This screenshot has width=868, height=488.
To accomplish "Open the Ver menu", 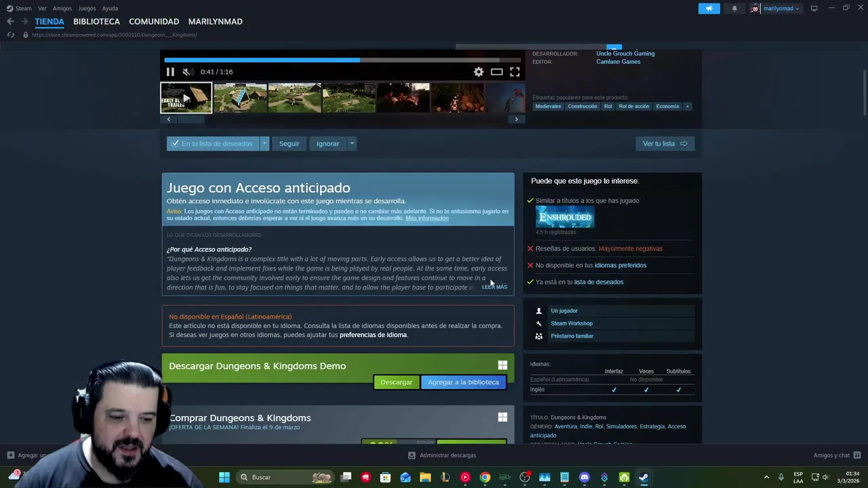I will click(x=42, y=8).
